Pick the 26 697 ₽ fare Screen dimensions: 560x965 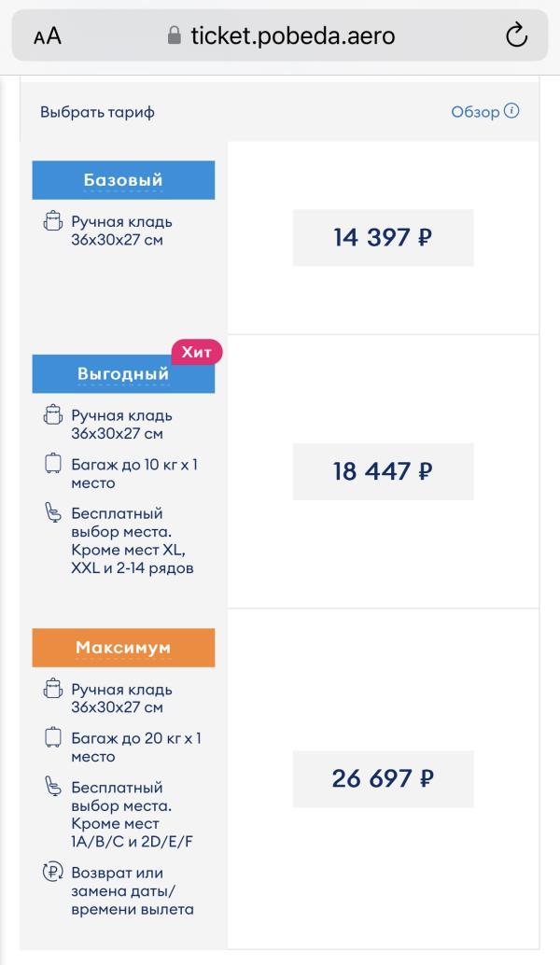pyautogui.click(x=383, y=778)
